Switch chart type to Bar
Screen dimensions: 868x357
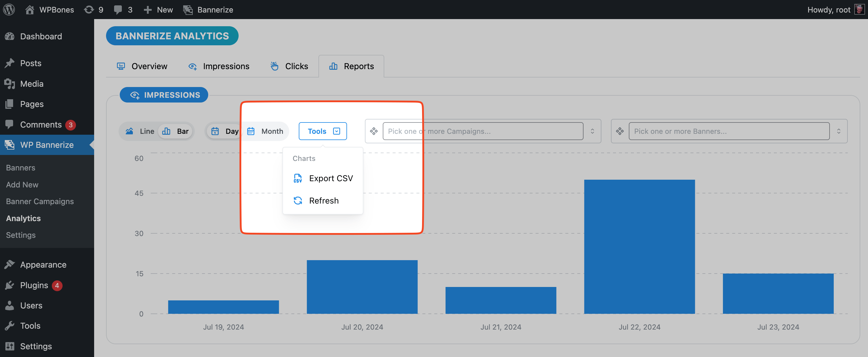point(175,131)
